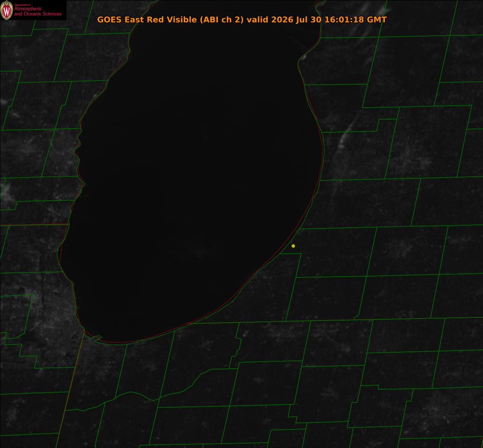Click the bright spot on the northeast lake shore
483x448 pixels.
pyautogui.click(x=303, y=57)
